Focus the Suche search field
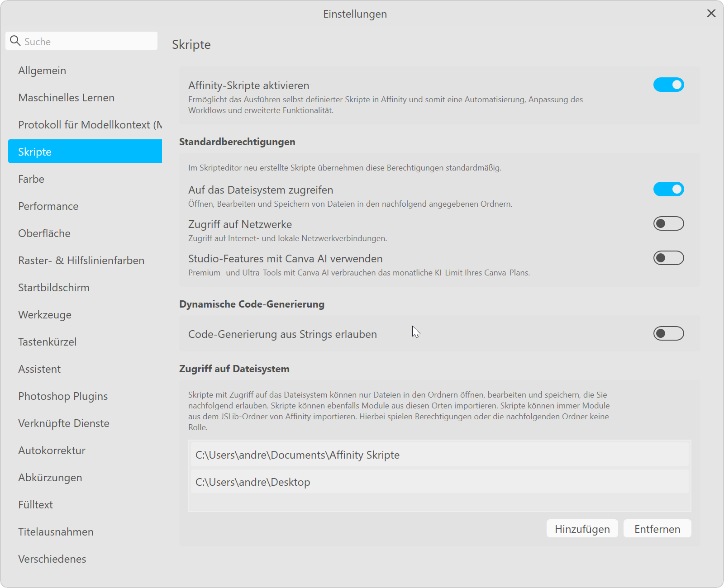Viewport: 724px width, 588px height. (81, 41)
